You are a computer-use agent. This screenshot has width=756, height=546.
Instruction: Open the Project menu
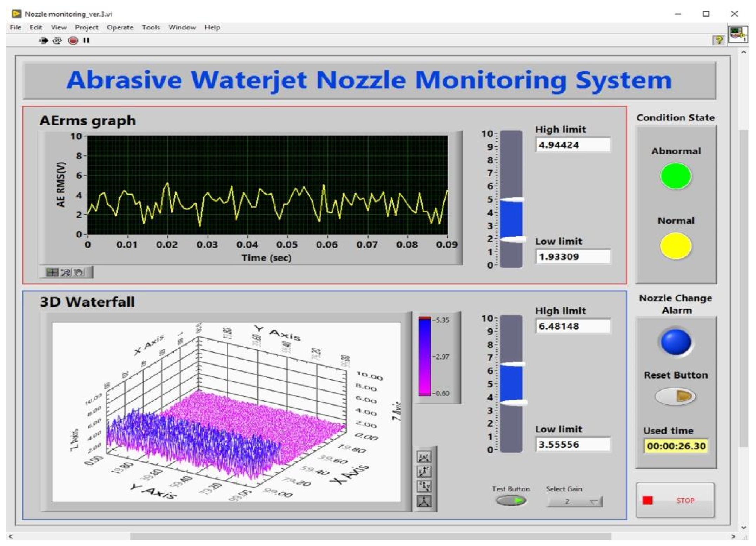(86, 27)
